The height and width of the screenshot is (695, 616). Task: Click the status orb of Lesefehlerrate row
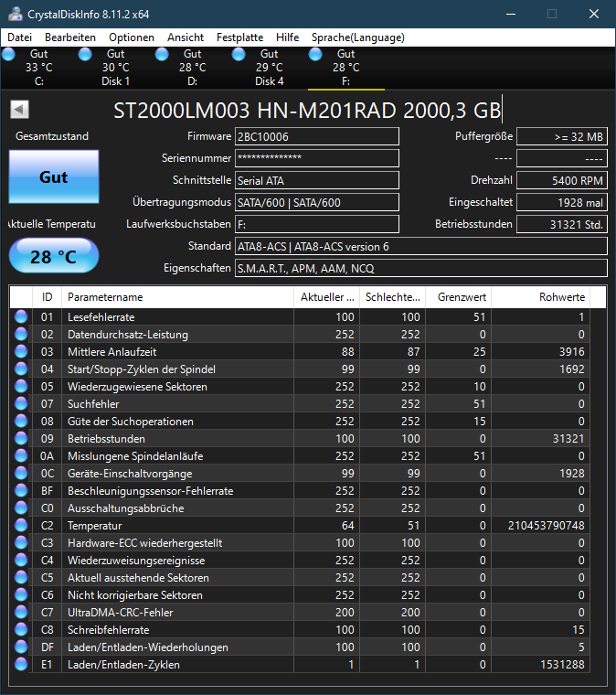pyautogui.click(x=21, y=317)
